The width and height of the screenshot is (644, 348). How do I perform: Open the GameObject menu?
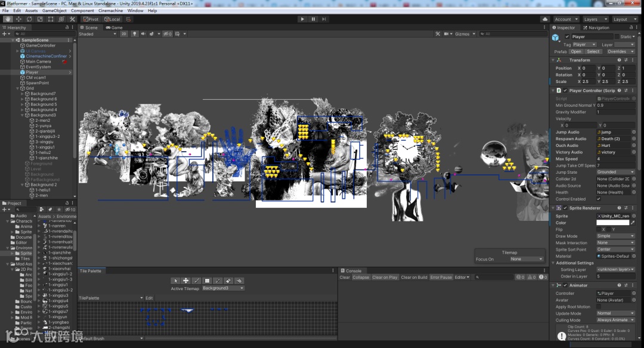click(54, 10)
